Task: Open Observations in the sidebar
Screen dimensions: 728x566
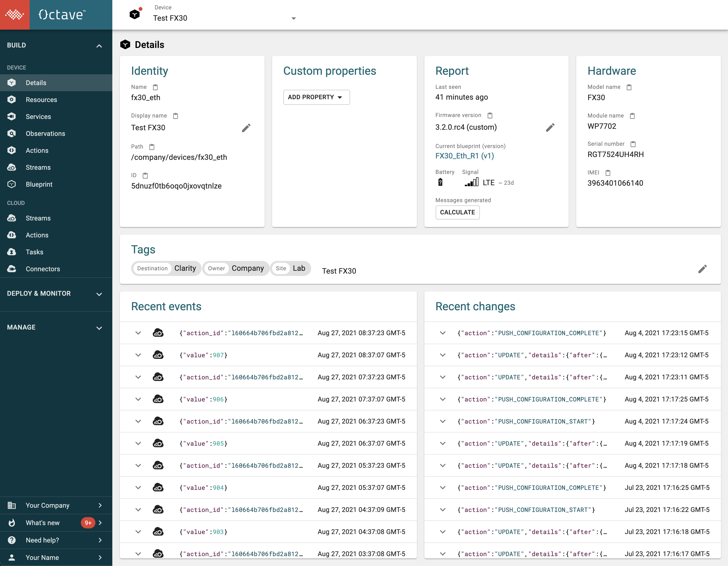Action: tap(56, 134)
